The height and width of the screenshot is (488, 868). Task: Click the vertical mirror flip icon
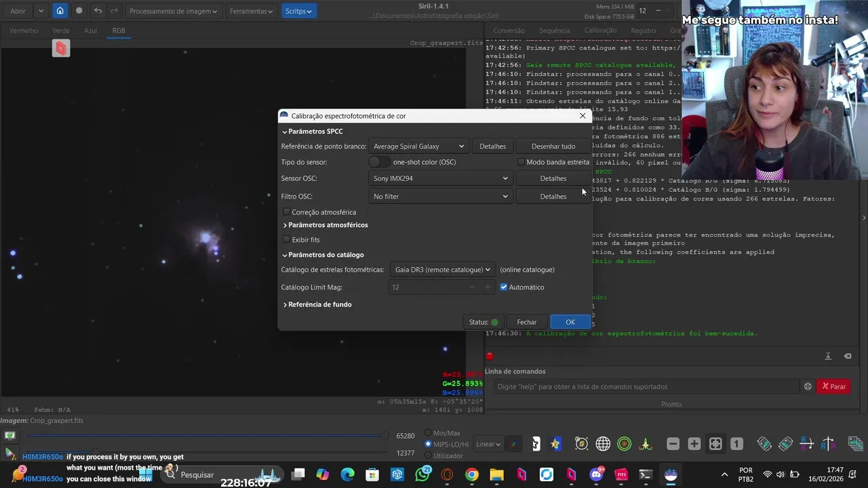(828, 444)
